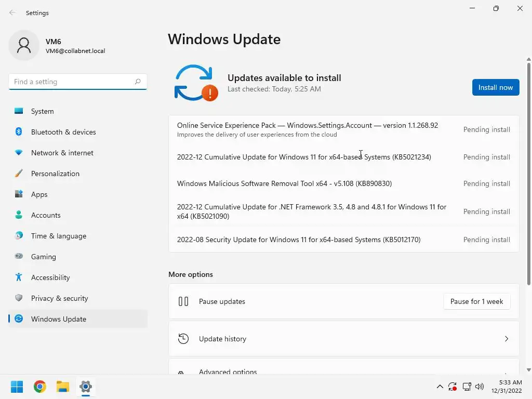532x399 pixels.
Task: Open the Windows Start menu
Action: coord(17,387)
